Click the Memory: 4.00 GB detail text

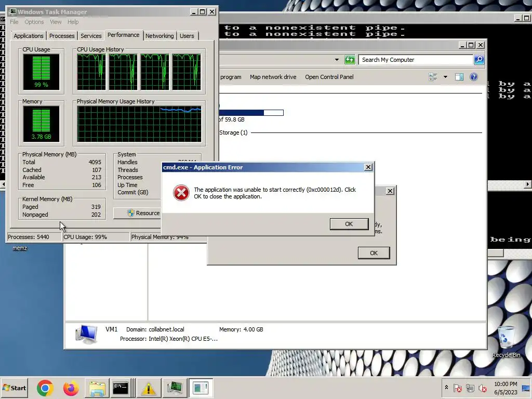[x=241, y=329]
